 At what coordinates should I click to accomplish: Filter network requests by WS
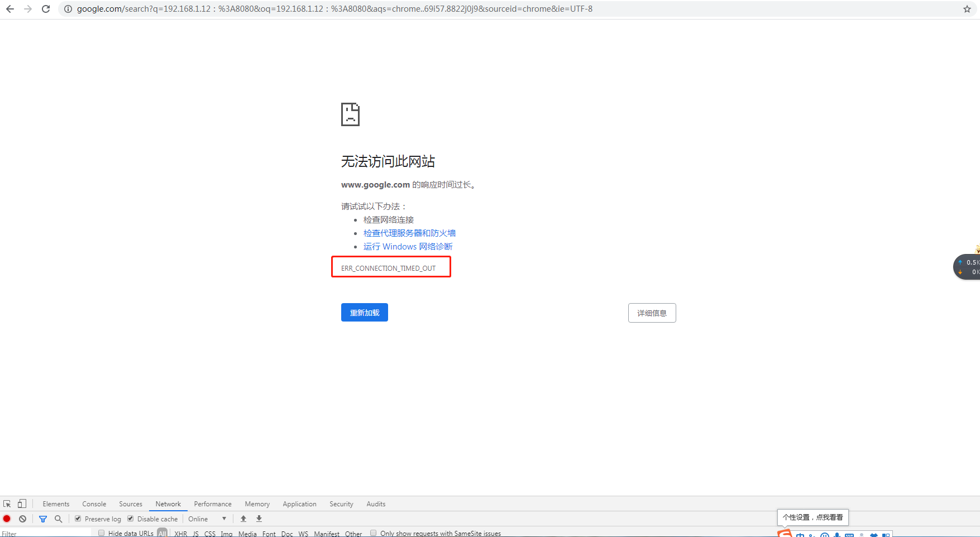pyautogui.click(x=303, y=534)
